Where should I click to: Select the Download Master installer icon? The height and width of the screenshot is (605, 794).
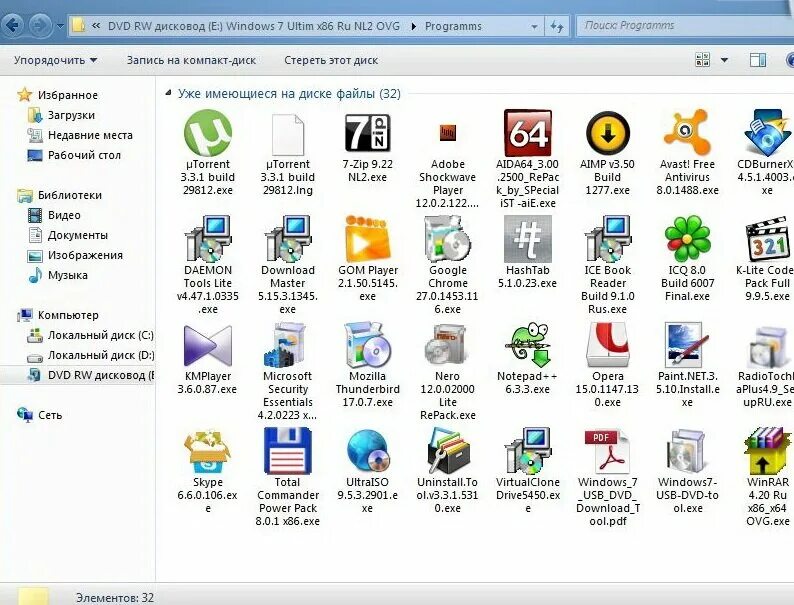288,239
